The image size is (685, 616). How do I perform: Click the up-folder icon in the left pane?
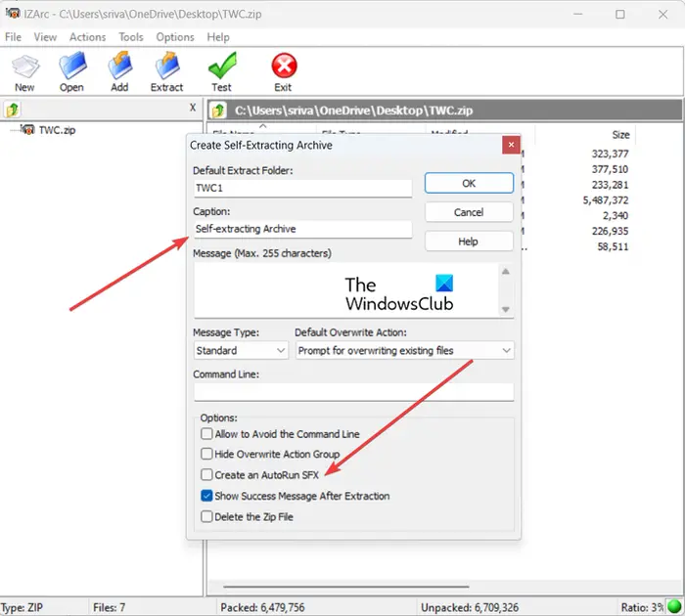click(x=12, y=110)
